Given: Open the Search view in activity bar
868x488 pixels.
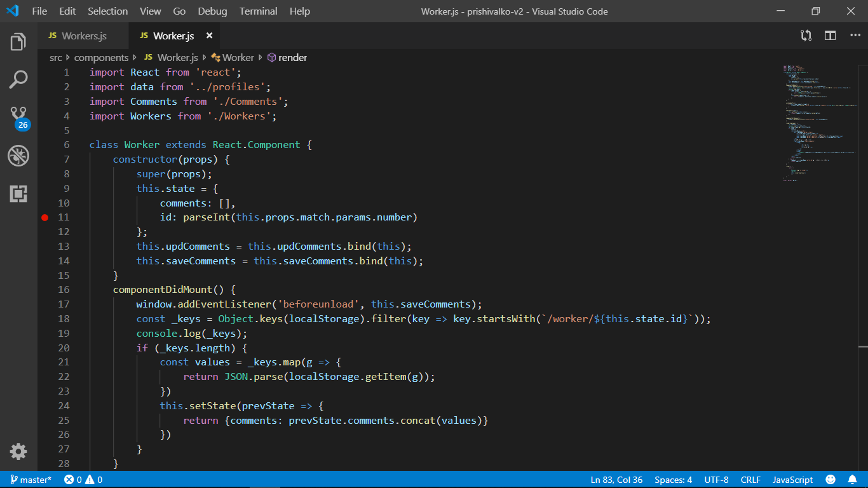Looking at the screenshot, I should pos(18,79).
